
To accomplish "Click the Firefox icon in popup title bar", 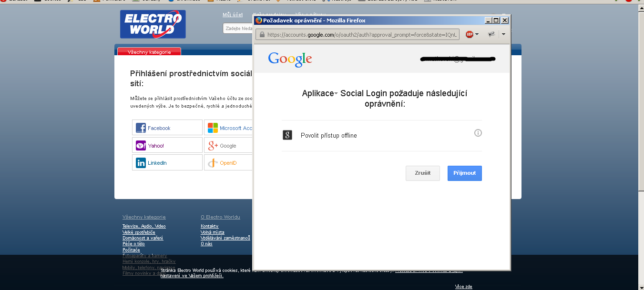I will [x=259, y=20].
